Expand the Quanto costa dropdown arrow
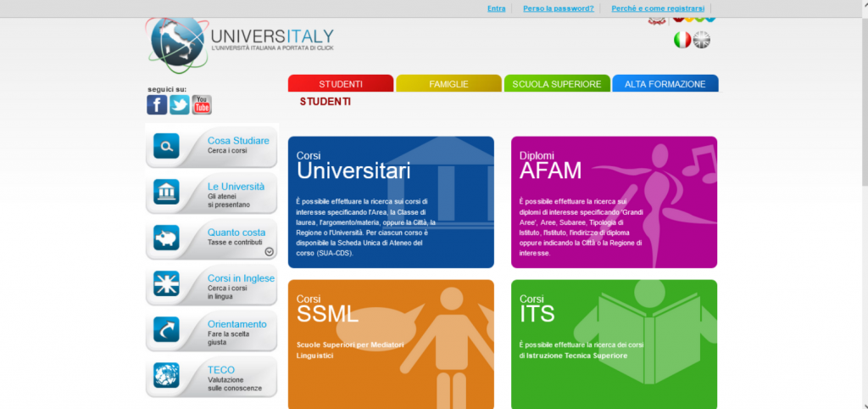The width and height of the screenshot is (868, 409). tap(269, 251)
